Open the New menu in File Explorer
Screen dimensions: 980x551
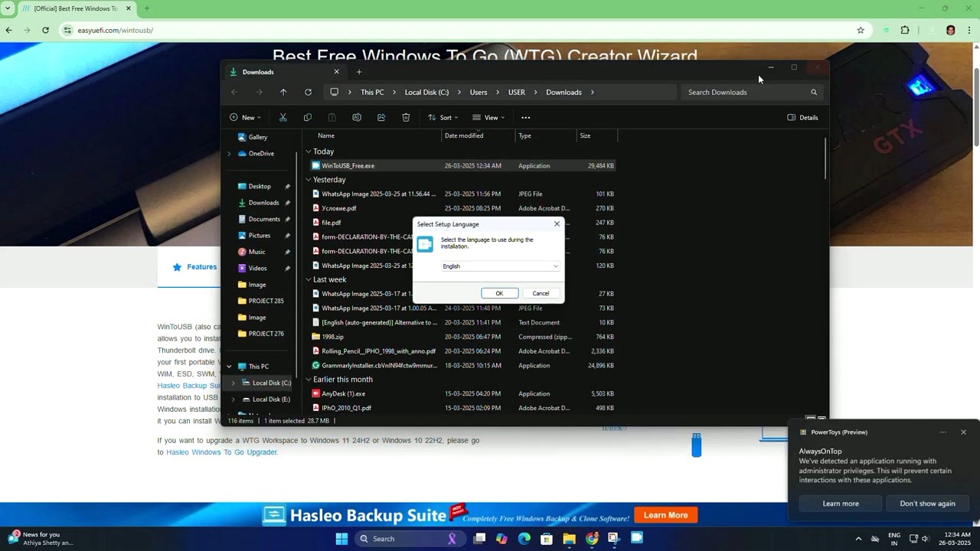[245, 117]
